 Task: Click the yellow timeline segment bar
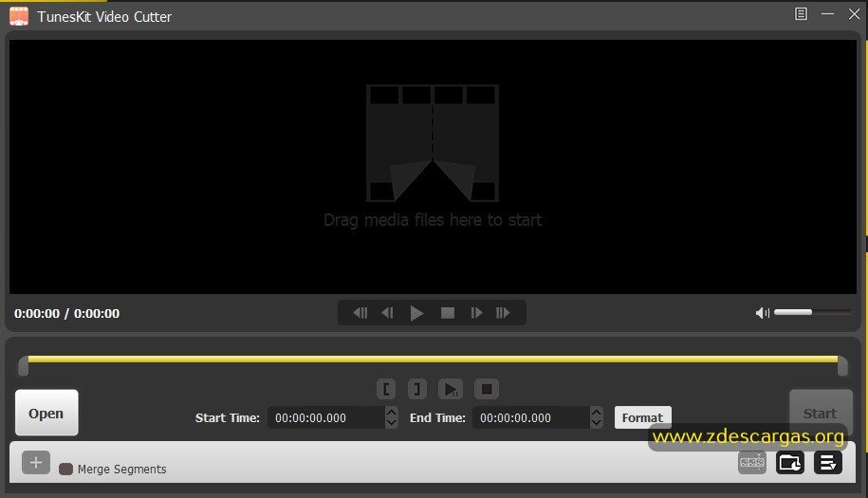click(433, 360)
